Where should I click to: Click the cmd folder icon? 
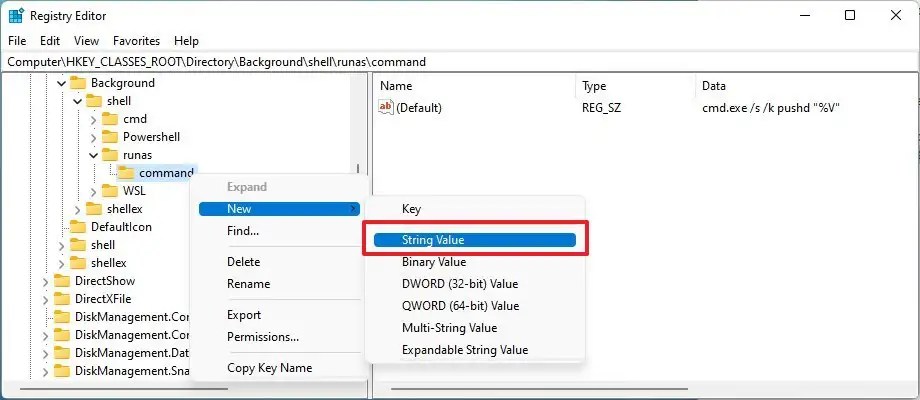click(x=110, y=119)
